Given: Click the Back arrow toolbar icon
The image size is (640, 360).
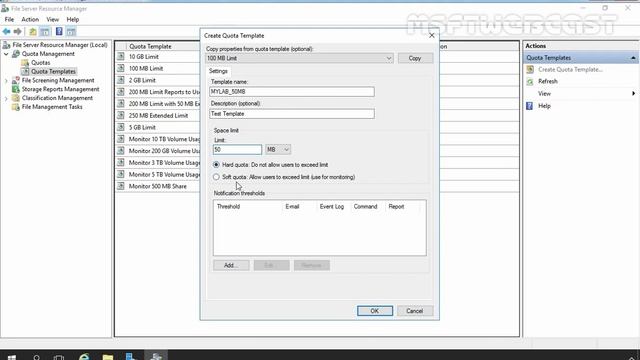Looking at the screenshot, I should [7, 31].
